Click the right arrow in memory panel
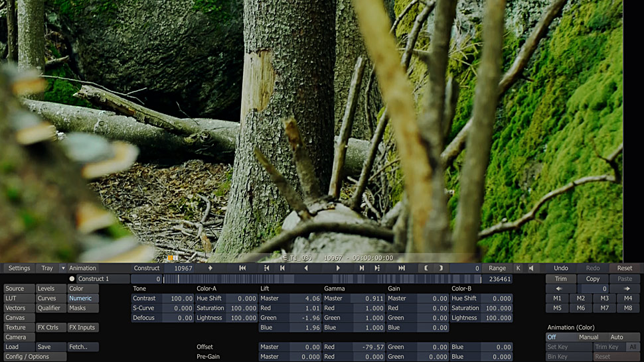The image size is (644, 362). coord(627,289)
